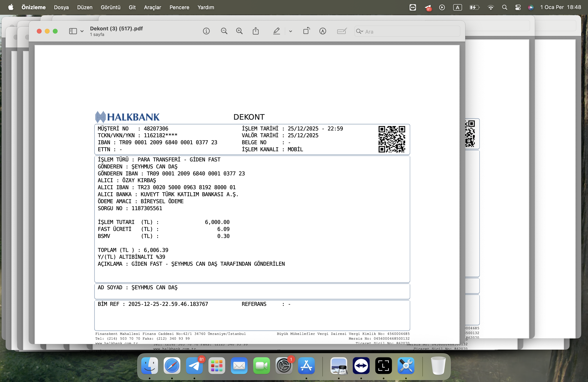Open the form filling tool
The image size is (588, 382).
tap(342, 31)
